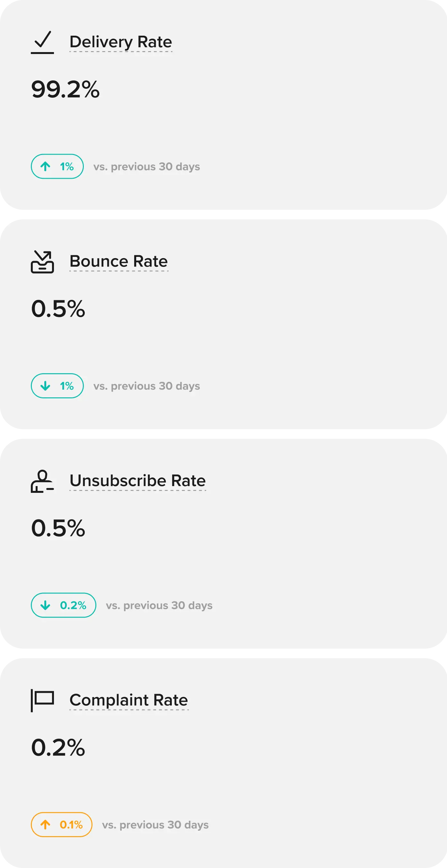Viewport: 447px width, 868px height.
Task: Click the orange 0.1% change badge
Action: [x=62, y=825]
